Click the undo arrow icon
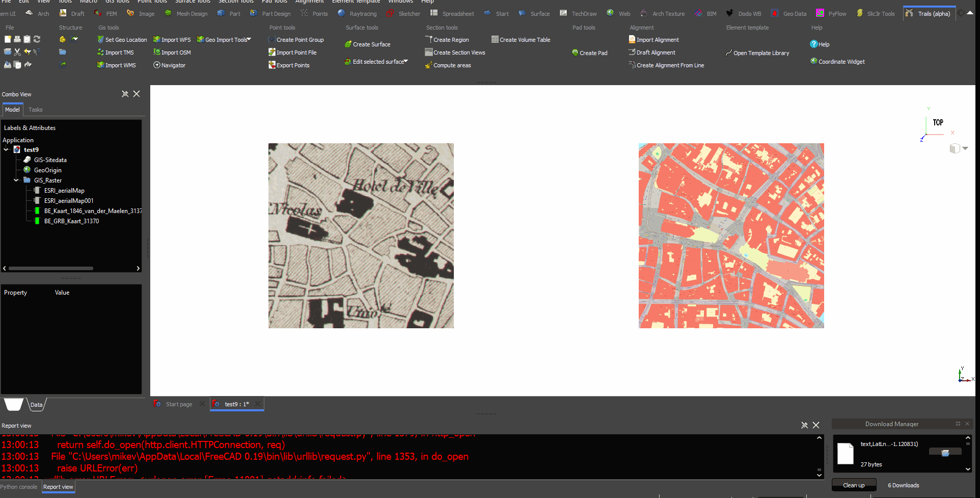The height and width of the screenshot is (498, 980). (27, 52)
